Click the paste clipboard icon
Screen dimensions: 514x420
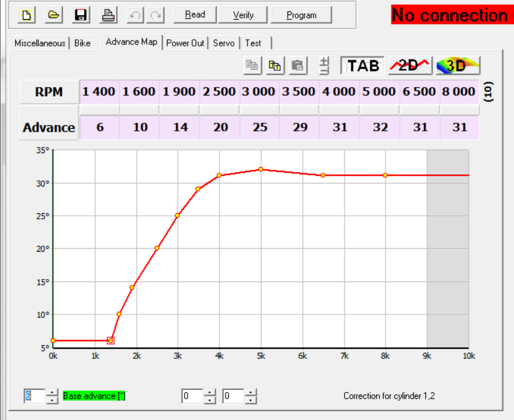coord(298,65)
